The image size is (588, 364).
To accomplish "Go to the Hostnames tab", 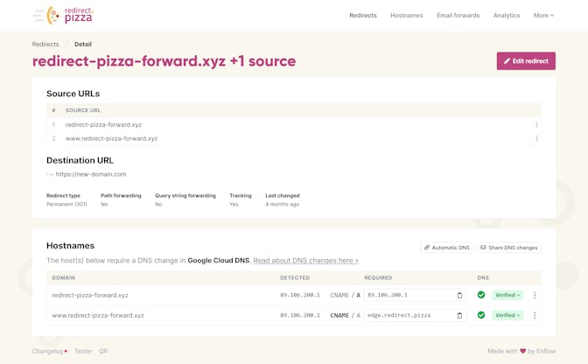I will (x=406, y=15).
